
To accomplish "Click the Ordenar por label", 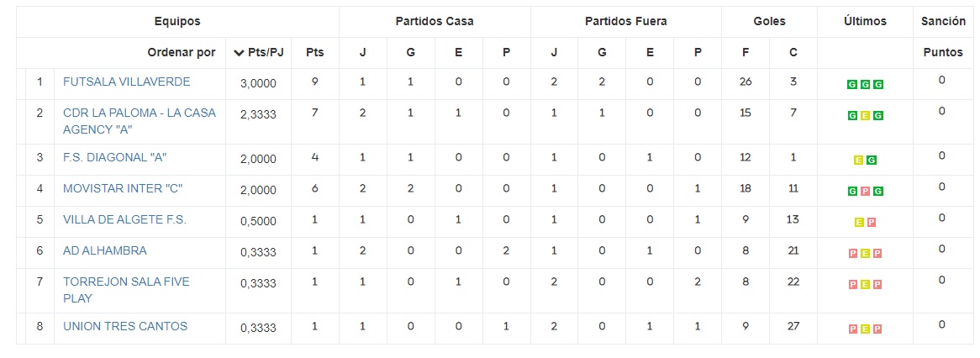I will [182, 52].
